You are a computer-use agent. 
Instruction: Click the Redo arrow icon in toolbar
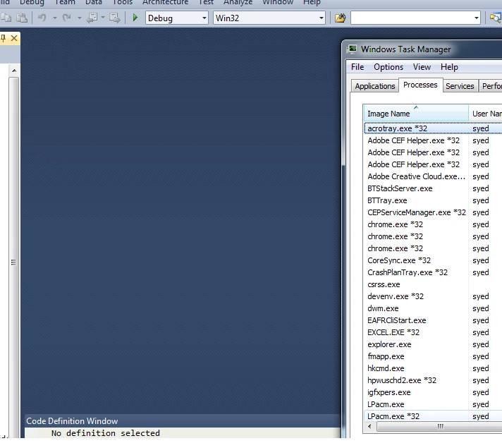[67, 18]
